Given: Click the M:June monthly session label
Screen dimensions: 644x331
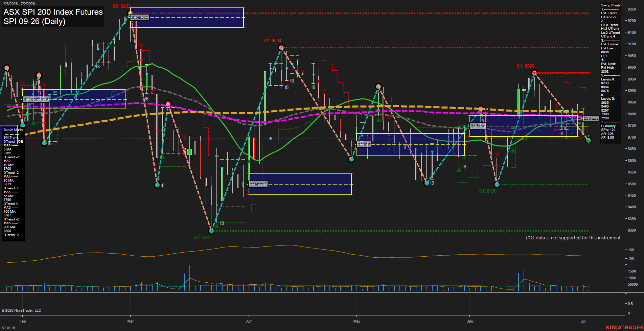Looking at the screenshot, I should pos(478,126).
